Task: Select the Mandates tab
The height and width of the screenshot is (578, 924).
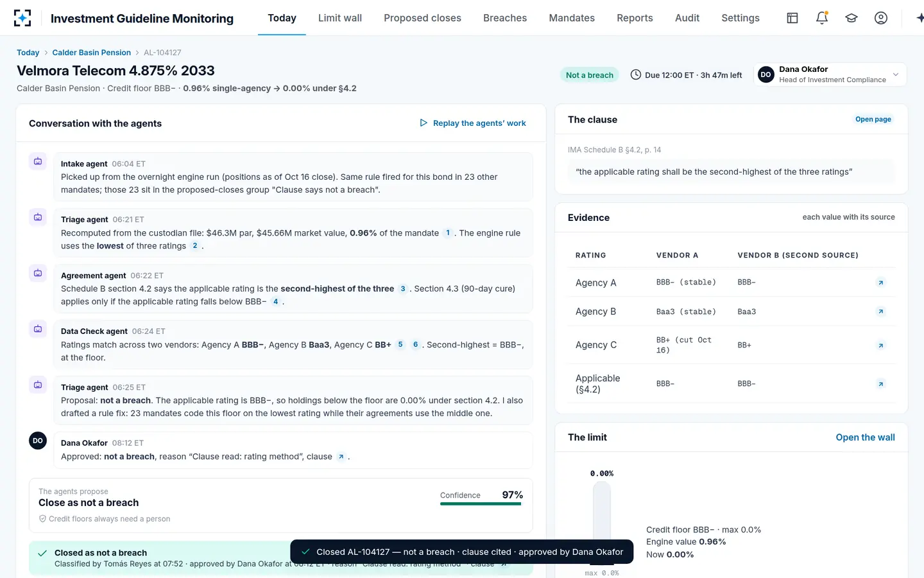Action: (572, 18)
